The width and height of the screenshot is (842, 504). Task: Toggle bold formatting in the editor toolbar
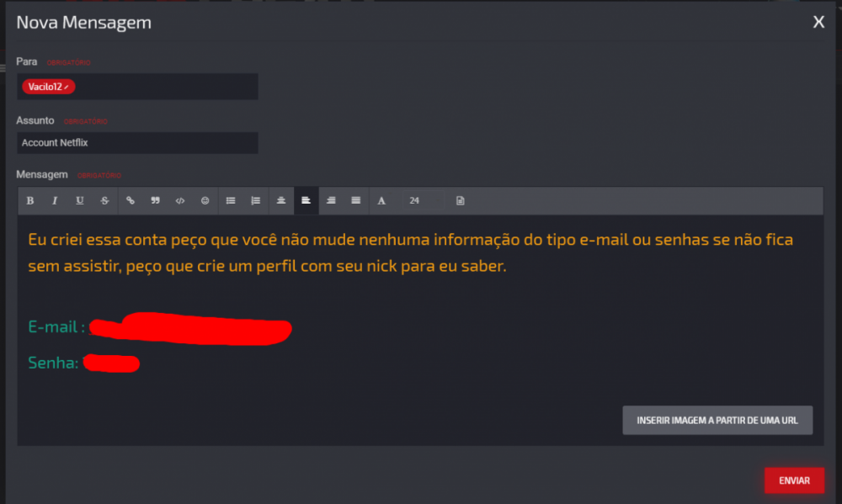(x=30, y=201)
